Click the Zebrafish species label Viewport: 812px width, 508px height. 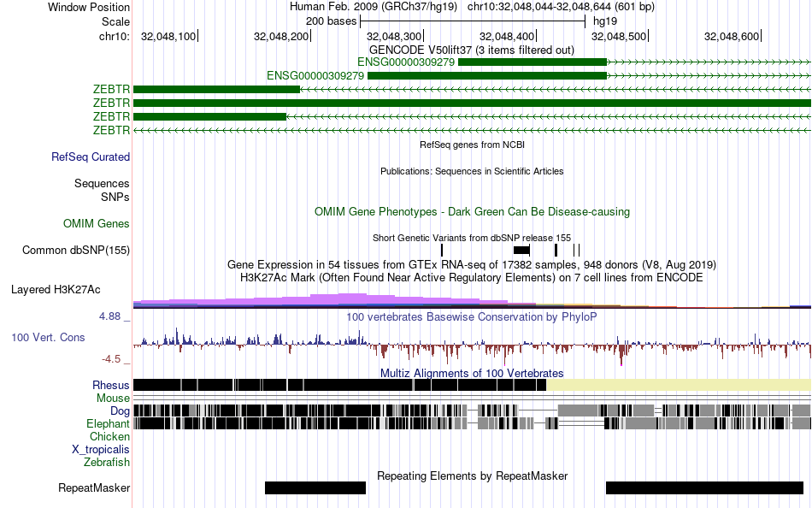pyautogui.click(x=107, y=463)
